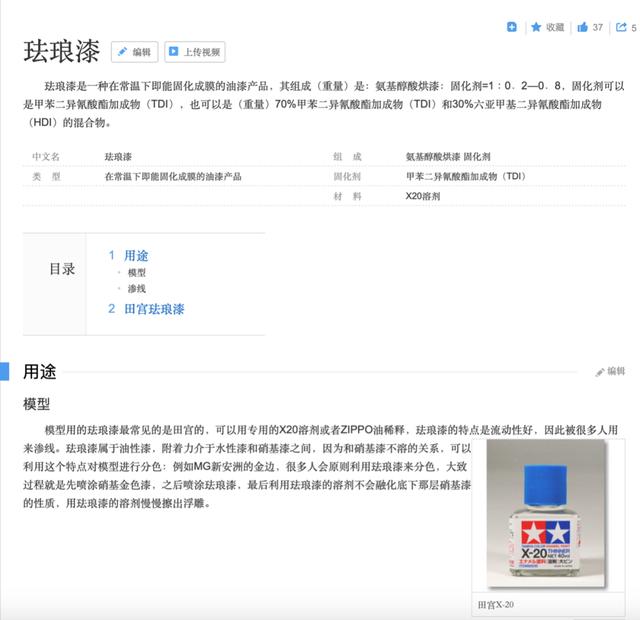Click the 在常温下即能固化成膜的油漆产品 table value
Image resolution: width=640 pixels, height=620 pixels.
click(x=173, y=176)
